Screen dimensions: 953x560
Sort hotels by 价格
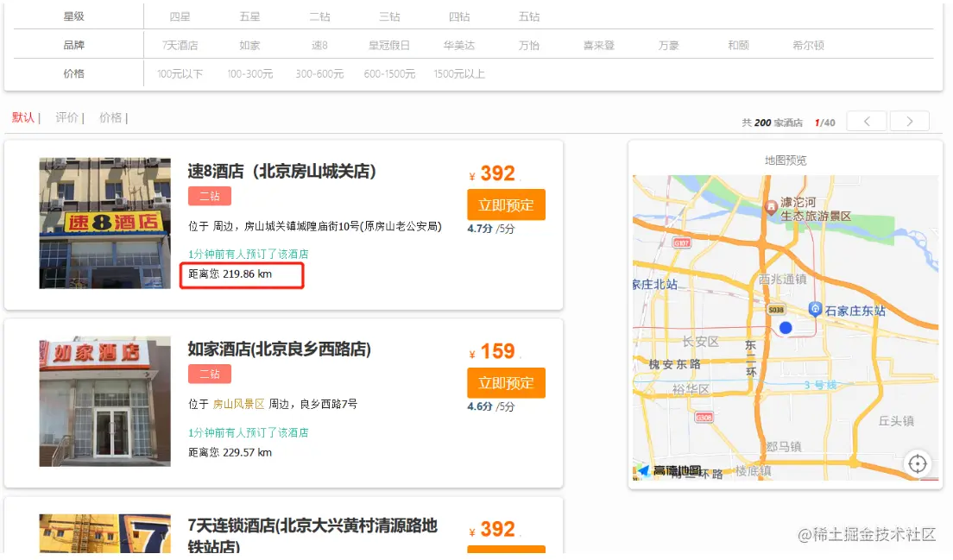click(x=110, y=118)
